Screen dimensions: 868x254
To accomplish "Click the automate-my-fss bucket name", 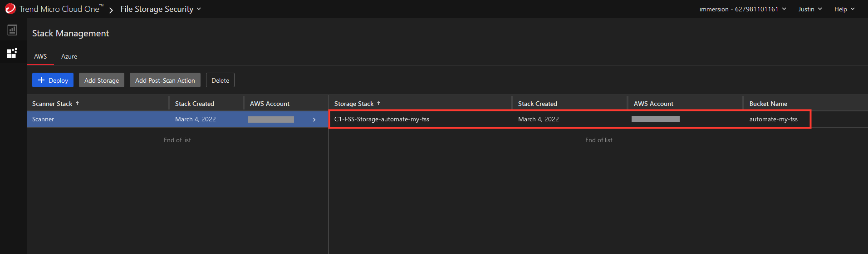I will click(x=773, y=119).
